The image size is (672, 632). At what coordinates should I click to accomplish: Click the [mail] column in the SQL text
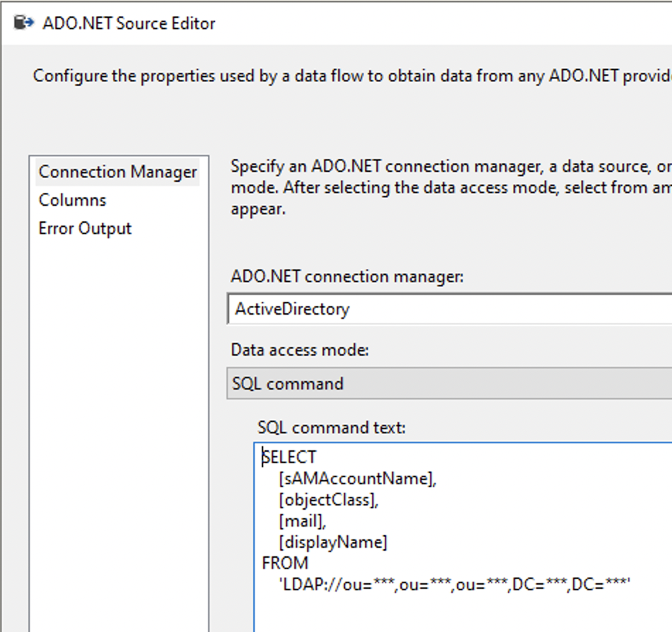point(302,521)
